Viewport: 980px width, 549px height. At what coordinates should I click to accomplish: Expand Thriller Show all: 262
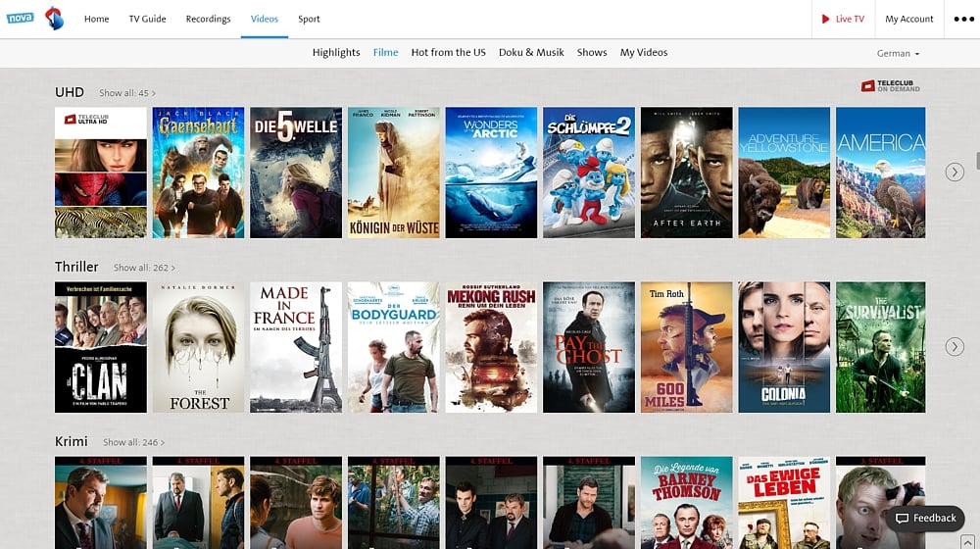coord(144,267)
